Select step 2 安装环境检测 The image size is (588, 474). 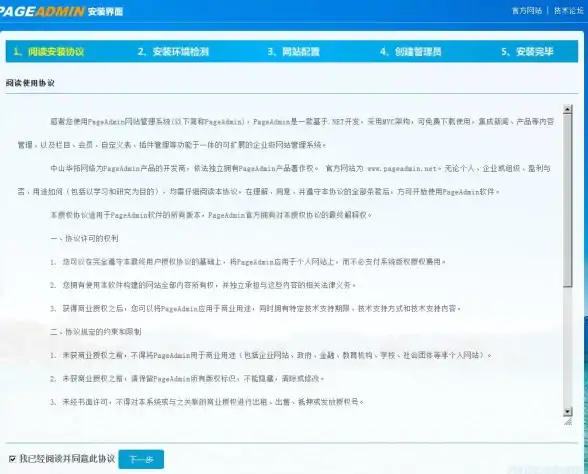(173, 52)
